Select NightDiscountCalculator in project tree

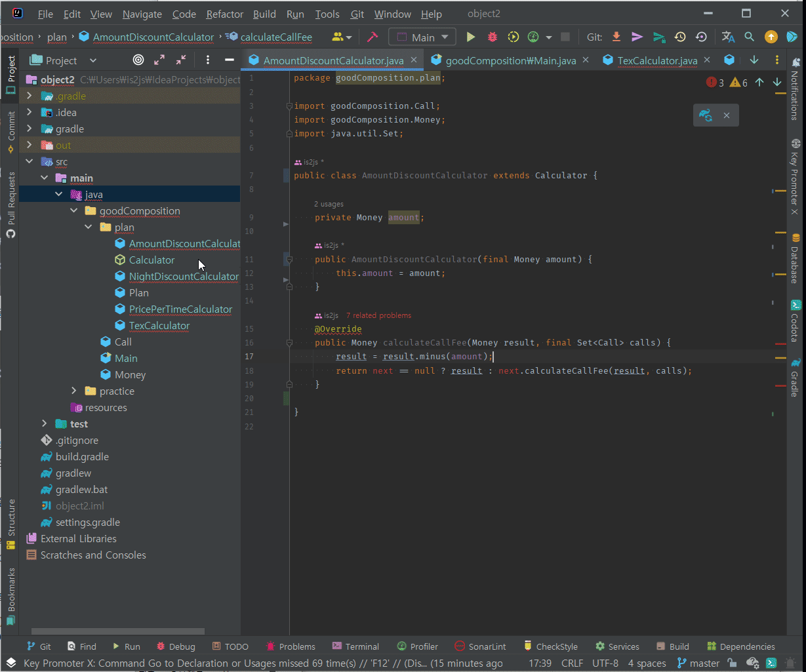pyautogui.click(x=184, y=277)
